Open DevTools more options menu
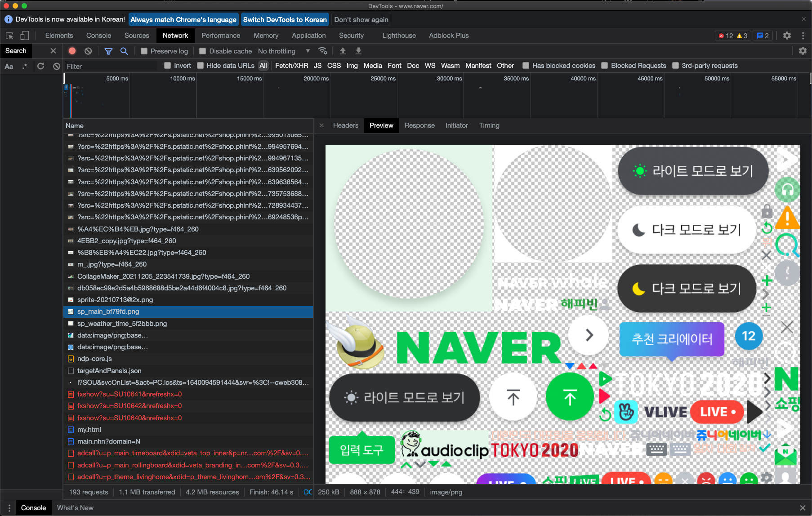Viewport: 812px width, 516px height. pos(803,36)
